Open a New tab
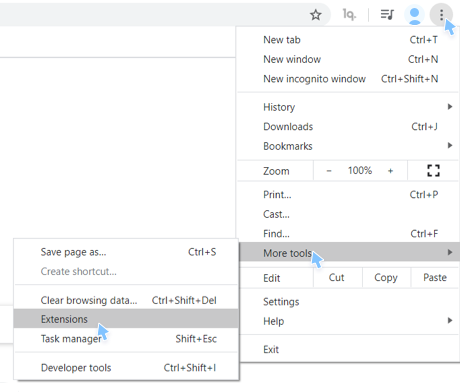The width and height of the screenshot is (460, 392). click(x=348, y=40)
